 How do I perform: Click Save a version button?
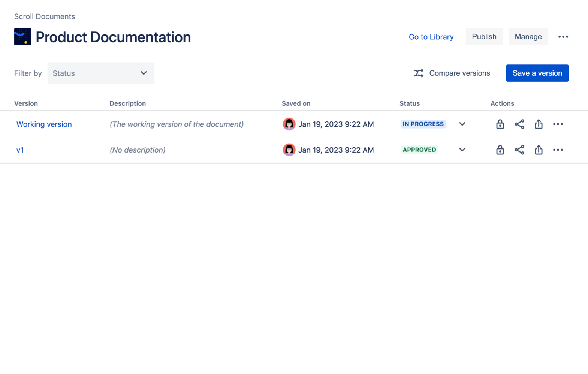[x=537, y=73]
